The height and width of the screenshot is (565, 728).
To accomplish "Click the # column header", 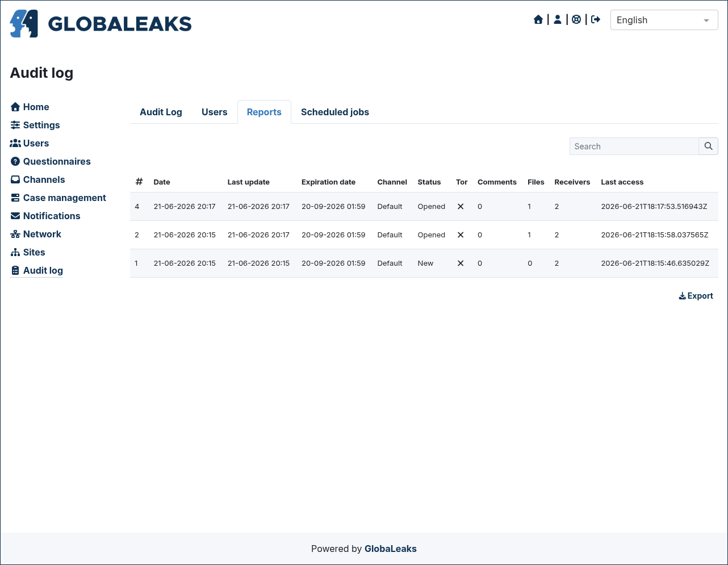I will click(139, 182).
